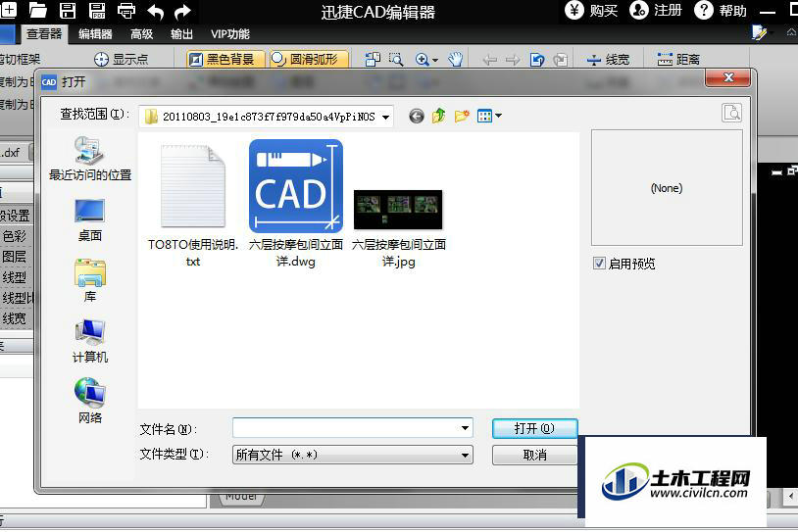
Task: Click the zoom window magnifier icon
Action: (396, 60)
